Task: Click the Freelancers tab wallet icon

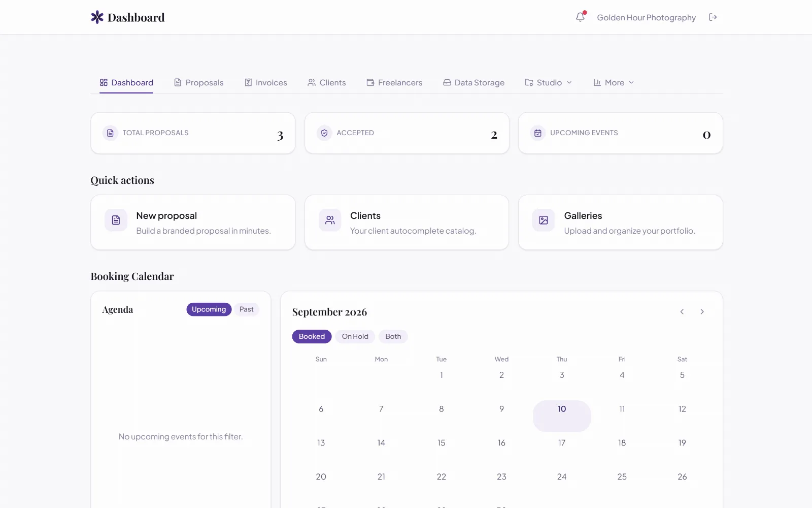Action: click(370, 82)
